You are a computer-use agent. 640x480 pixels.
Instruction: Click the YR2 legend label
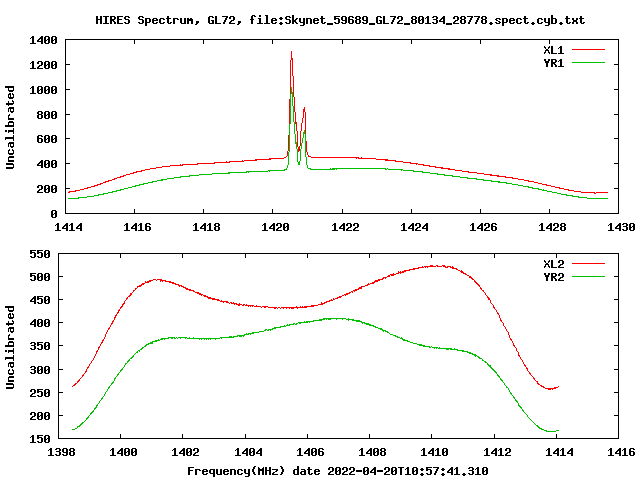tap(553, 277)
